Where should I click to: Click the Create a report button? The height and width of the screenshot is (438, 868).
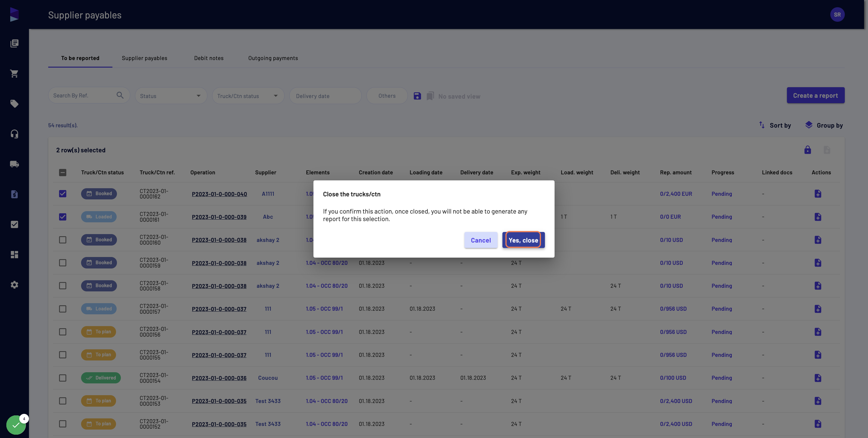point(816,95)
